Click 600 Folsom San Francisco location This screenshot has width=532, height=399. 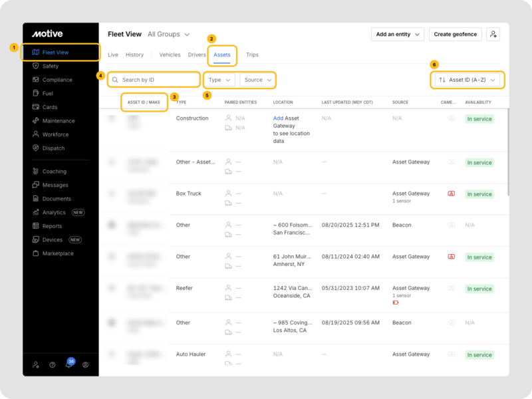292,229
